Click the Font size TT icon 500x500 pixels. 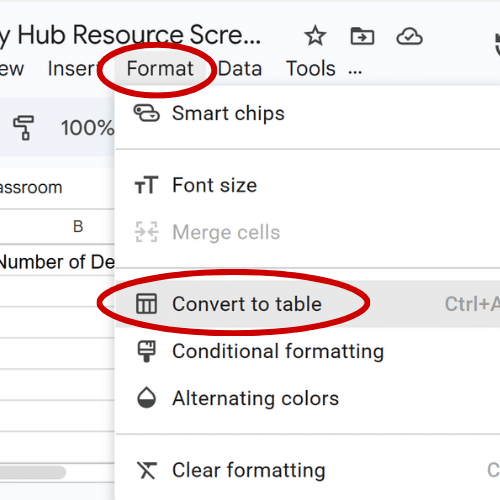click(x=146, y=185)
